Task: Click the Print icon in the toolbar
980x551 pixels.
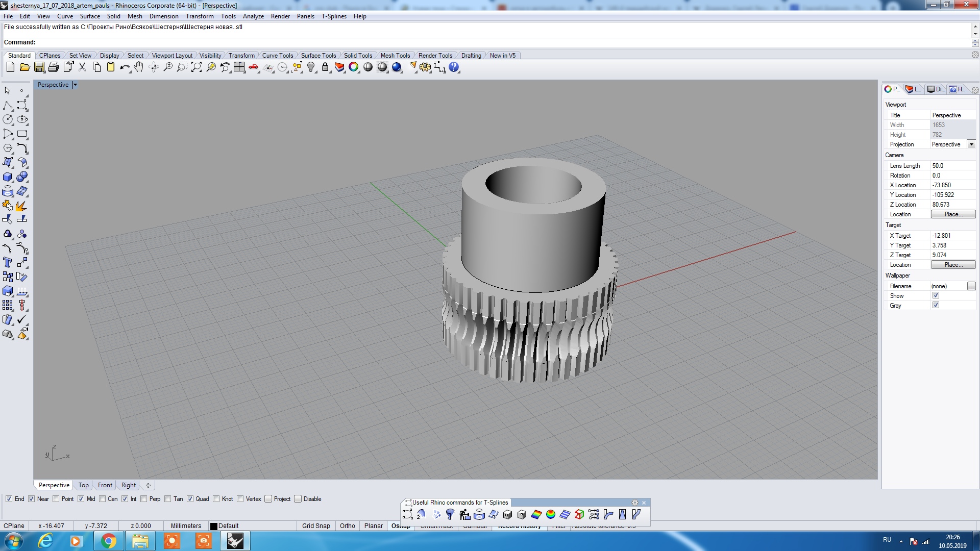Action: pyautogui.click(x=53, y=67)
